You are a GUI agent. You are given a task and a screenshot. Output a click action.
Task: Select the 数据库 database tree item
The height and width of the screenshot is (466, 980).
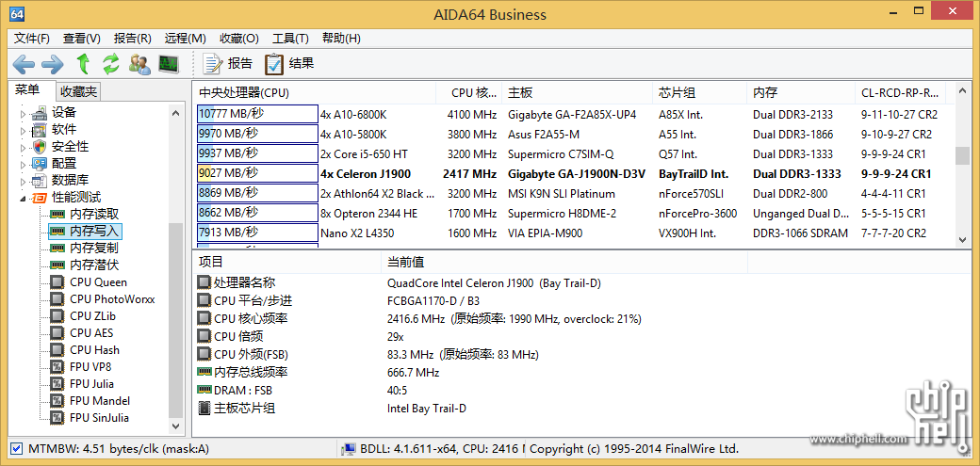pyautogui.click(x=70, y=181)
